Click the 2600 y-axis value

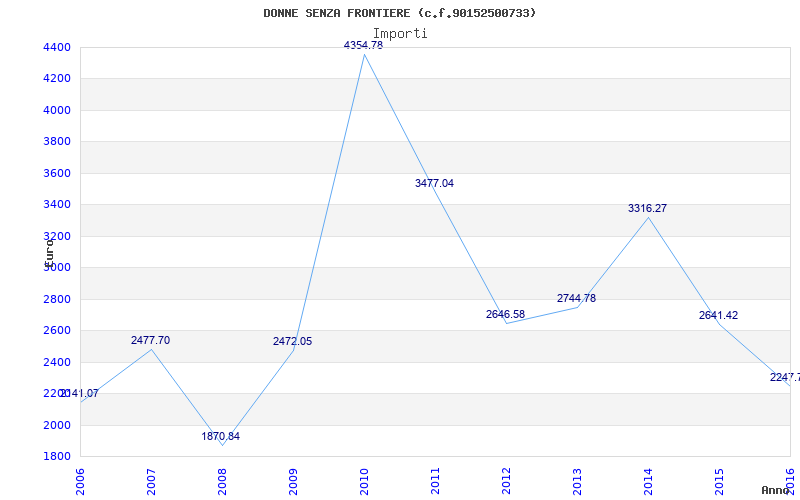coord(55,331)
